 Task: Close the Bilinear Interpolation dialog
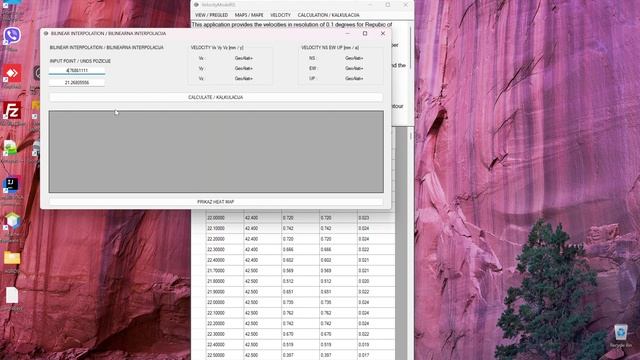coord(383,33)
